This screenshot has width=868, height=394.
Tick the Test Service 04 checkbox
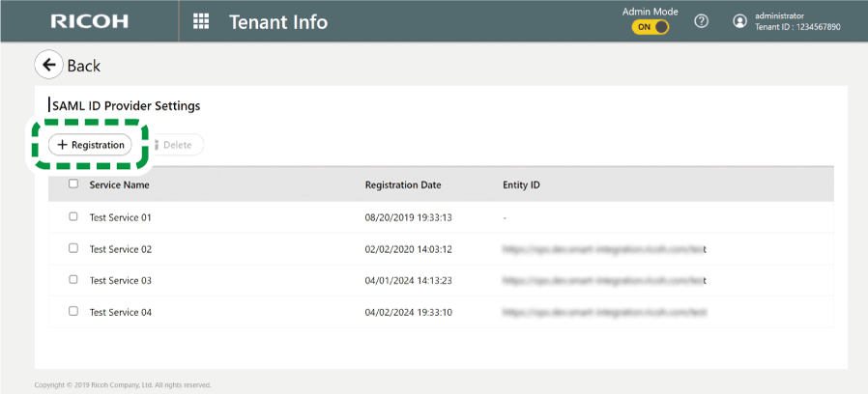tap(73, 311)
